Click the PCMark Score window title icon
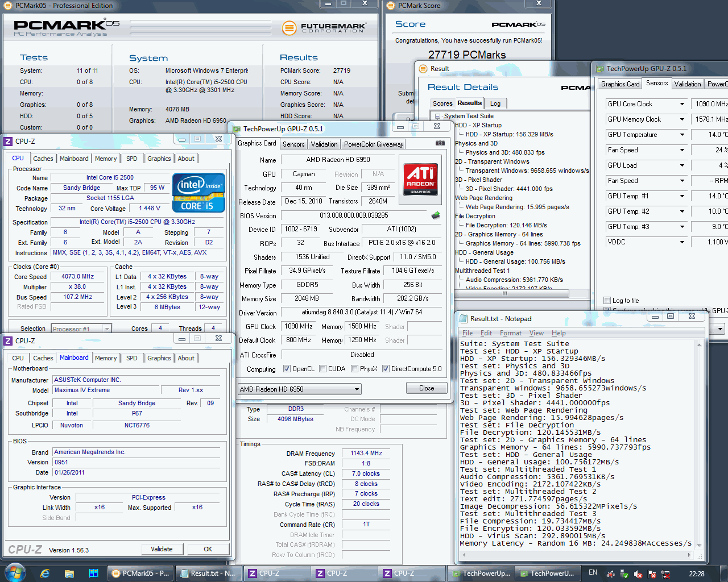728x582 pixels. 391,6
